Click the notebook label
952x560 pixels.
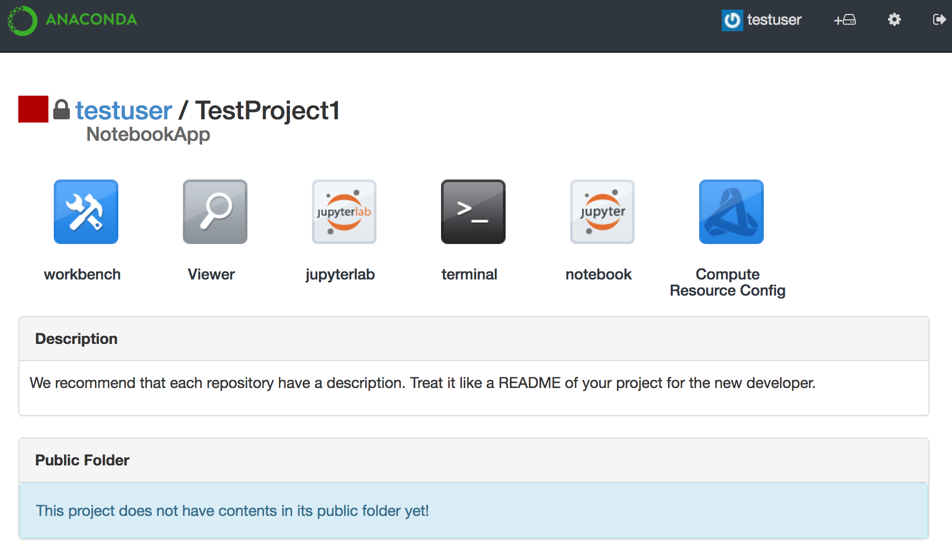pos(599,274)
